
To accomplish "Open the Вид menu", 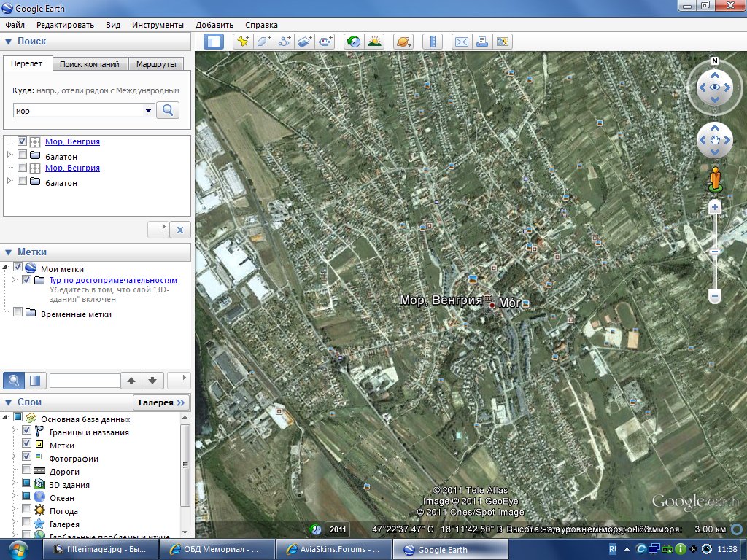I will (113, 25).
